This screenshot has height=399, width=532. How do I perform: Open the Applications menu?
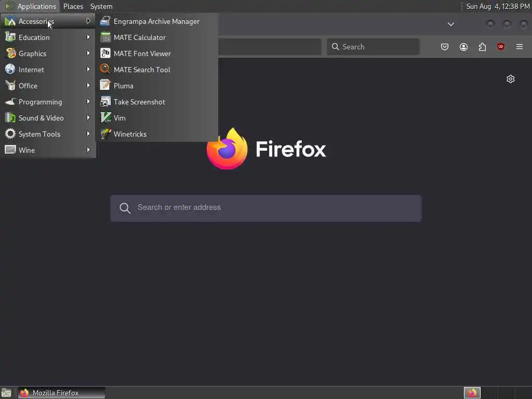[37, 6]
